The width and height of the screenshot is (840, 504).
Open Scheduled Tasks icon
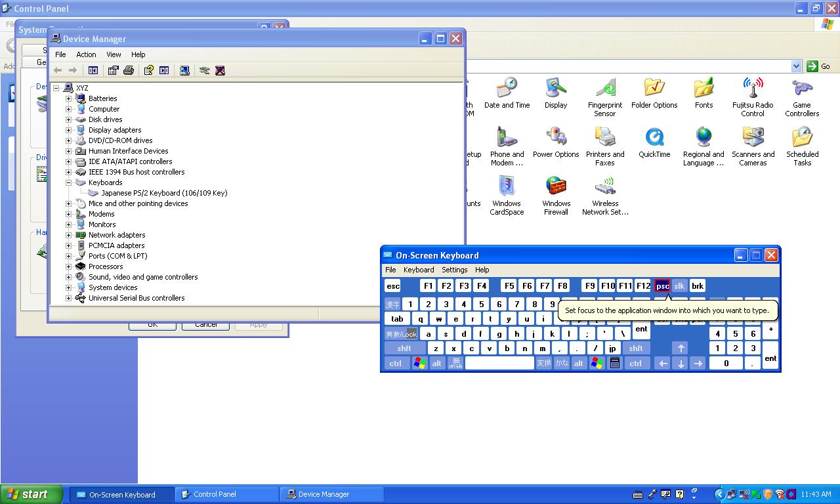click(802, 146)
